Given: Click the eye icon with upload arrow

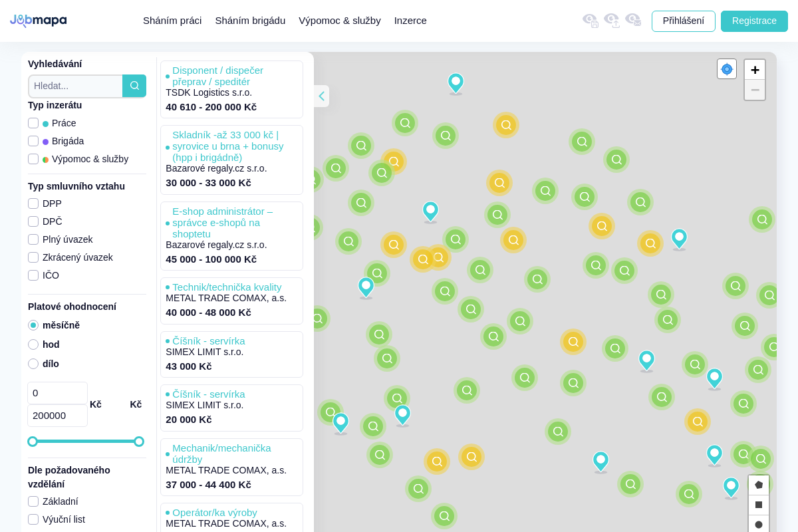Looking at the screenshot, I should tap(612, 21).
